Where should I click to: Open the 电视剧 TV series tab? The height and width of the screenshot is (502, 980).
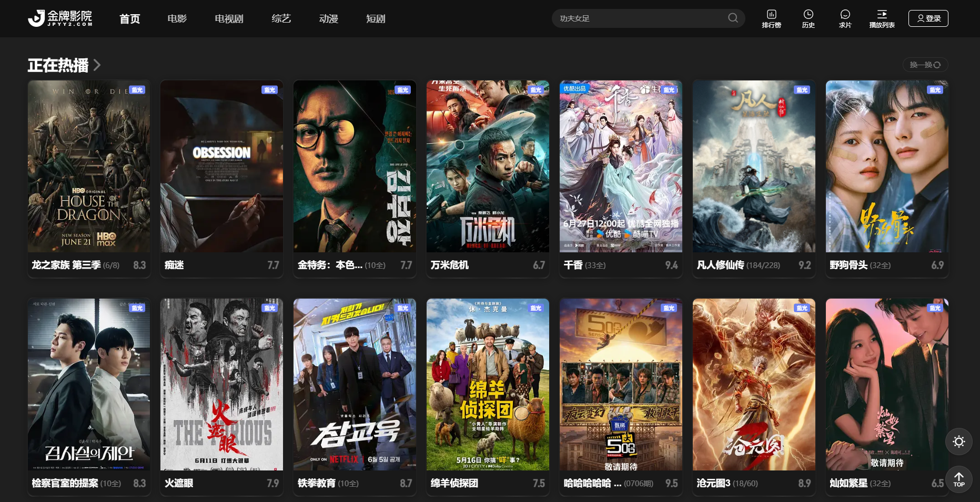(x=229, y=19)
